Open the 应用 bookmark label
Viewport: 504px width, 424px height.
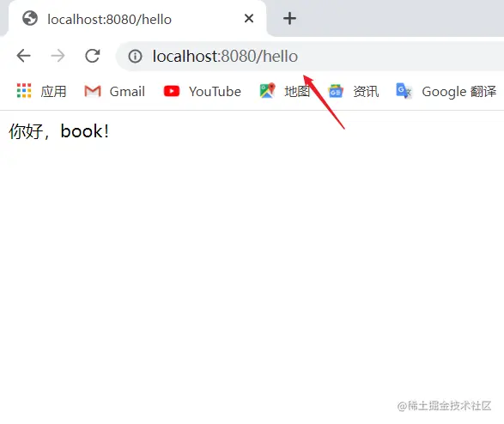click(x=53, y=92)
